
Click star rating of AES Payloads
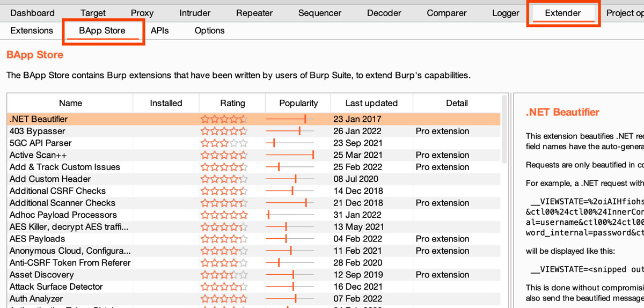[x=224, y=239]
